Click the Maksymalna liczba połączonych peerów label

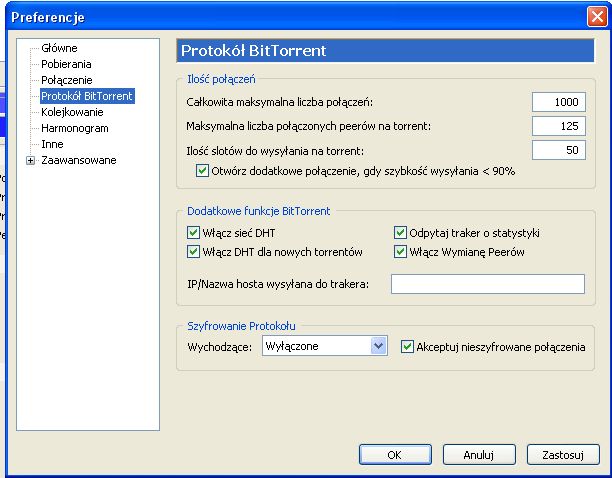coord(308,126)
